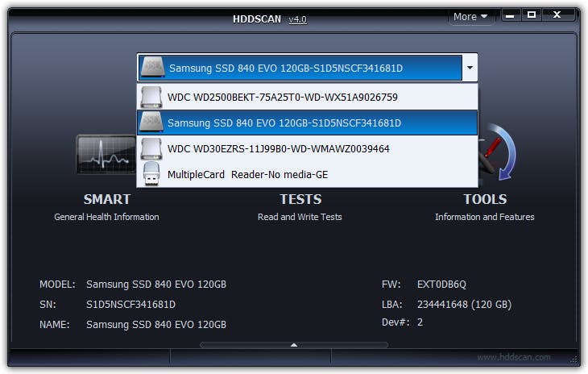Image resolution: width=588 pixels, height=374 pixels.
Task: Open the More menu
Action: 470,16
